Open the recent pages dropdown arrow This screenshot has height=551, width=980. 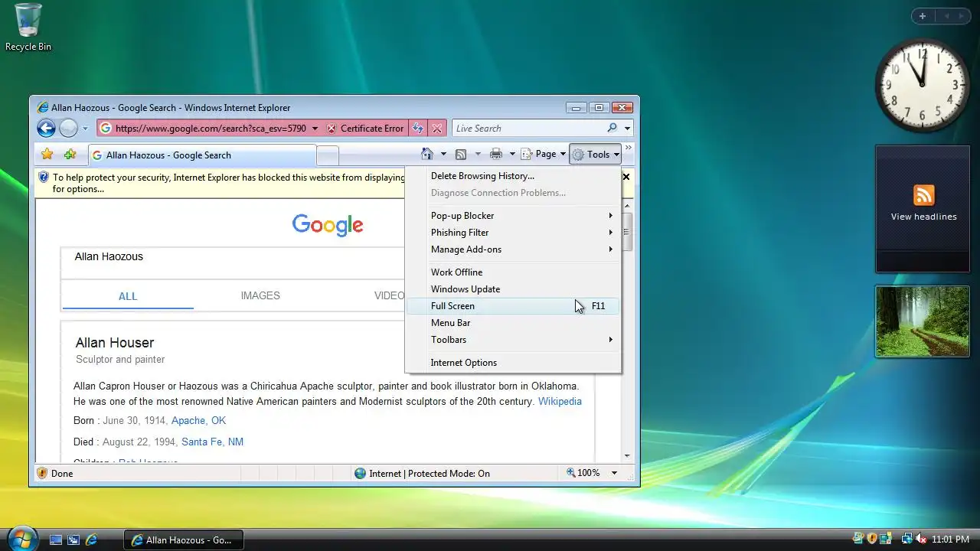85,129
